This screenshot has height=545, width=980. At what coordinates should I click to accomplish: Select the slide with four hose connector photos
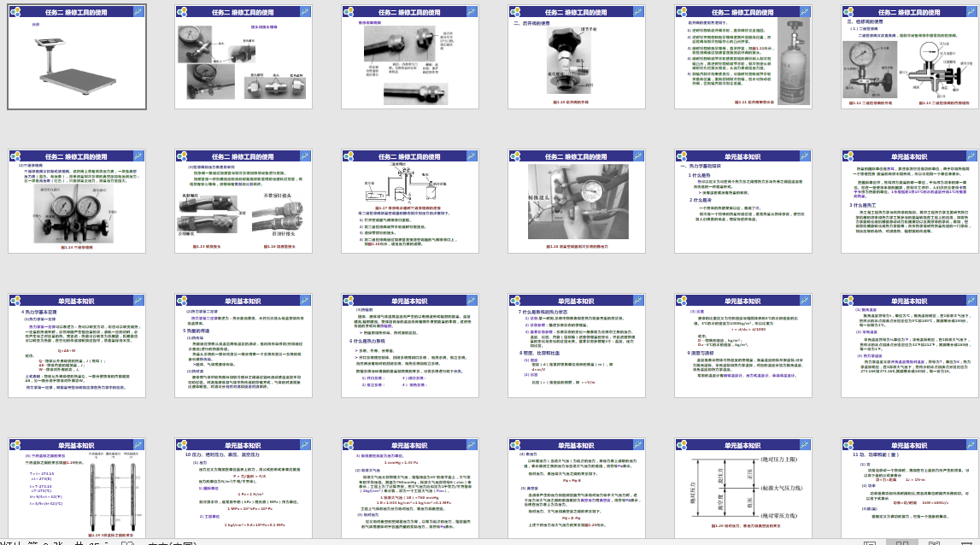[244, 202]
